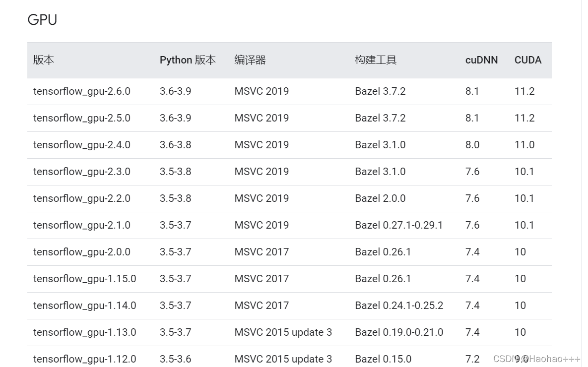Click Python 3.5-3.6 in tensorflow_gpu-1.12.0 row

(x=176, y=359)
